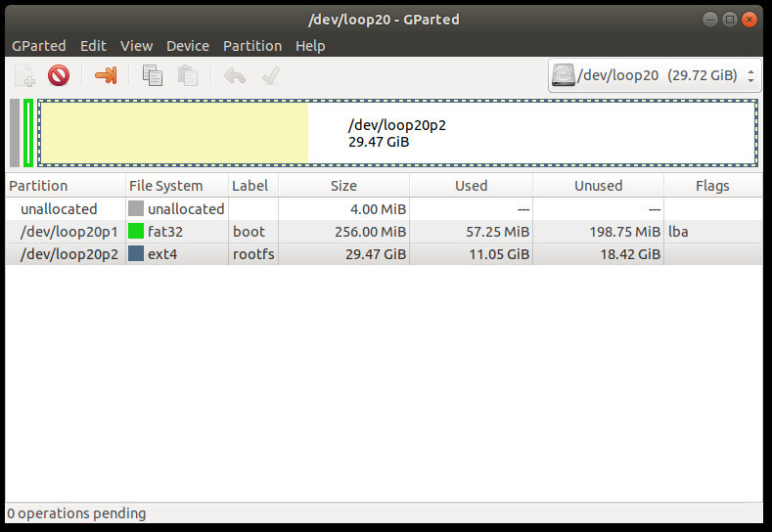Click the Label column header
Image resolution: width=772 pixels, height=532 pixels.
tap(253, 186)
